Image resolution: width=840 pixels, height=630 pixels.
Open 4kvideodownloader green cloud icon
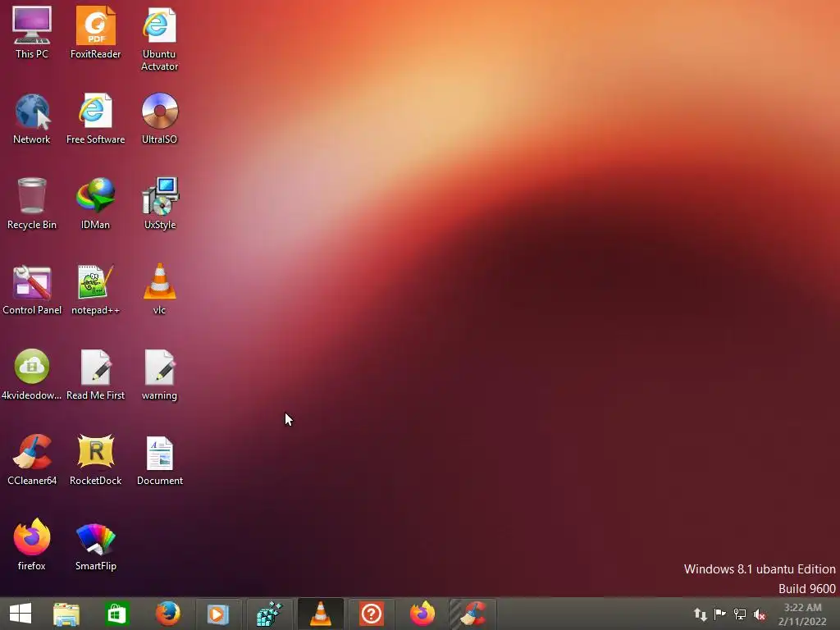[32, 374]
